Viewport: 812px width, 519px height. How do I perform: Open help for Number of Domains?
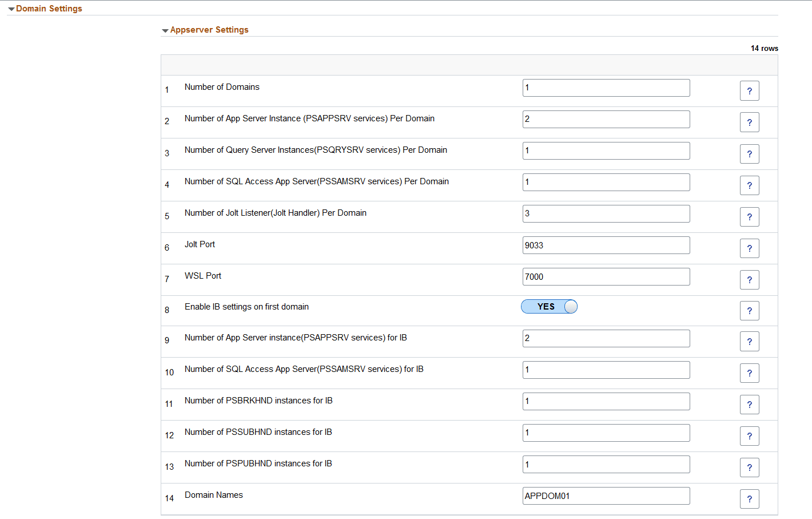749,90
